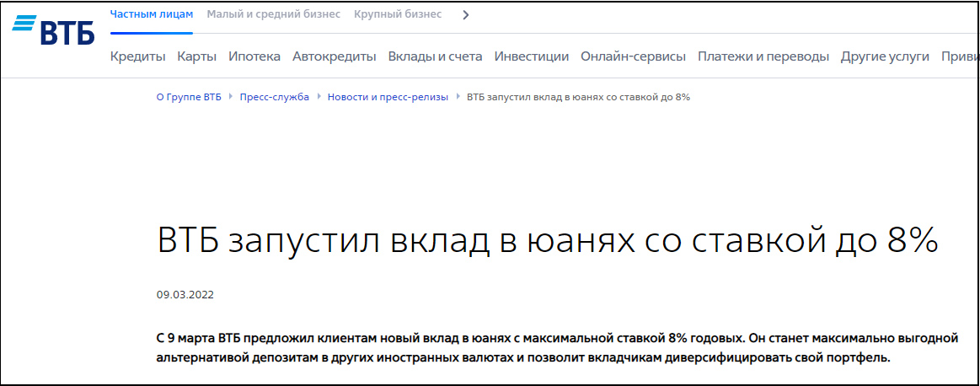
Task: Click the bold lead paragraph starting С 9 марта
Action: pyautogui.click(x=557, y=350)
